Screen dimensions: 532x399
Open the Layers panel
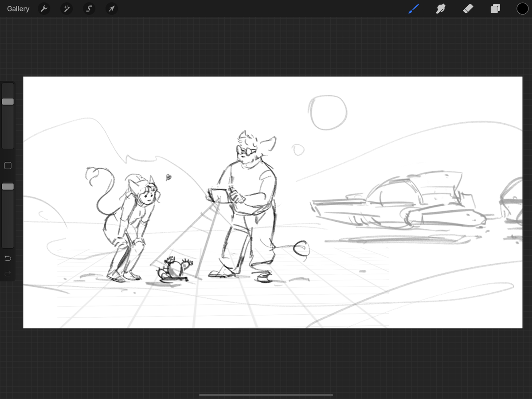click(x=495, y=9)
